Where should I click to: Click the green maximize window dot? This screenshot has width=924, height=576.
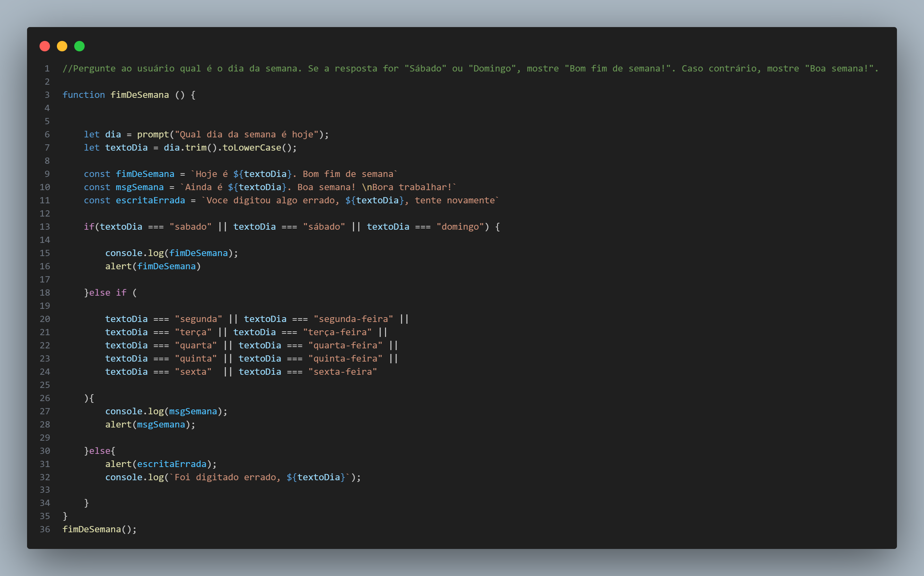pos(79,46)
